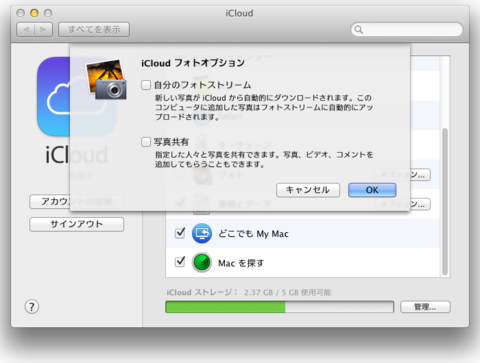Enable the 自分のフォトストリーム checkbox
The height and width of the screenshot is (363, 480).
(x=146, y=85)
